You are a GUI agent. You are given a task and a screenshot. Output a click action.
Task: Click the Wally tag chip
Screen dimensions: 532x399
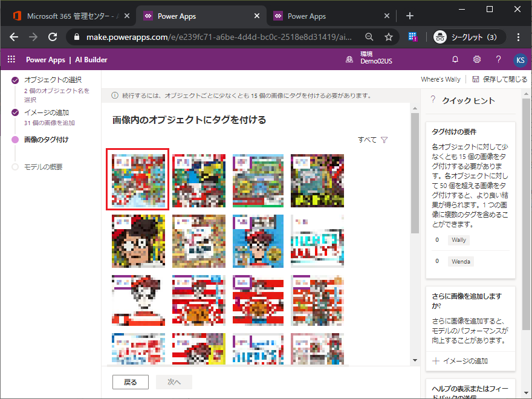tap(459, 240)
